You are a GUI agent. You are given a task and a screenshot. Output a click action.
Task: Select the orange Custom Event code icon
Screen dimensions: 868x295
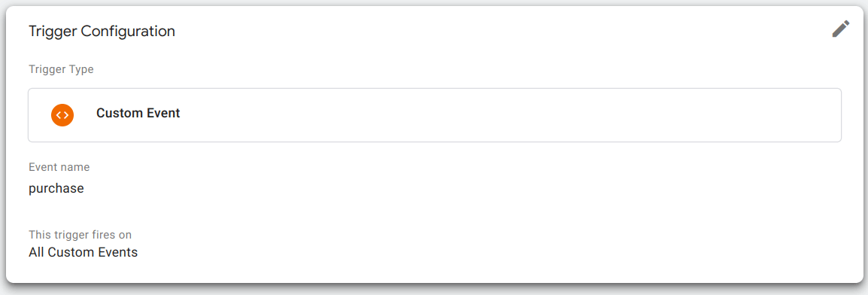[62, 115]
